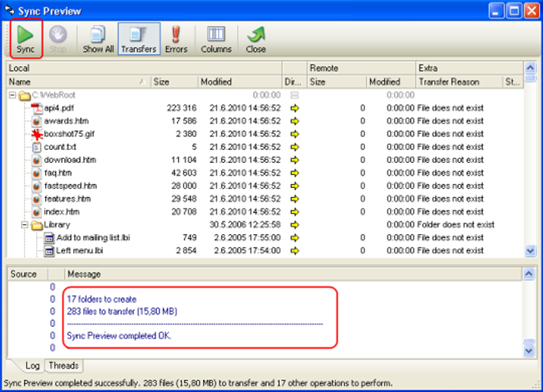Start synchronization with the green Sync button

coord(26,38)
